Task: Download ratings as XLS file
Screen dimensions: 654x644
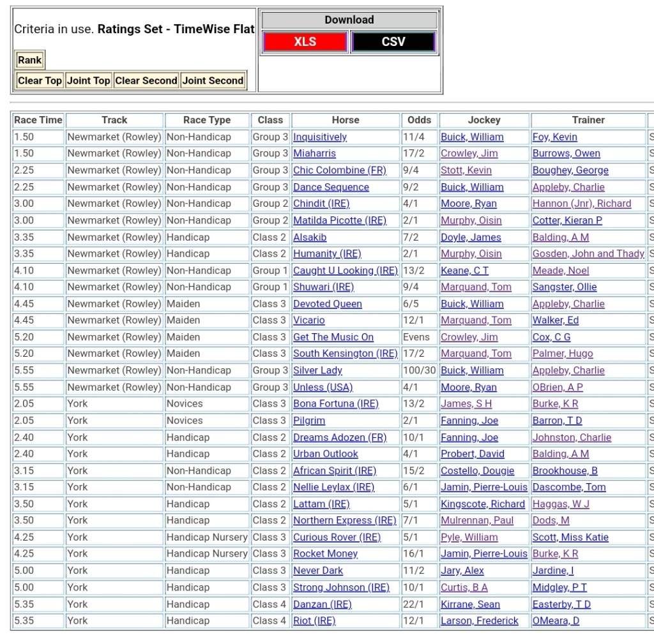Action: (x=305, y=42)
